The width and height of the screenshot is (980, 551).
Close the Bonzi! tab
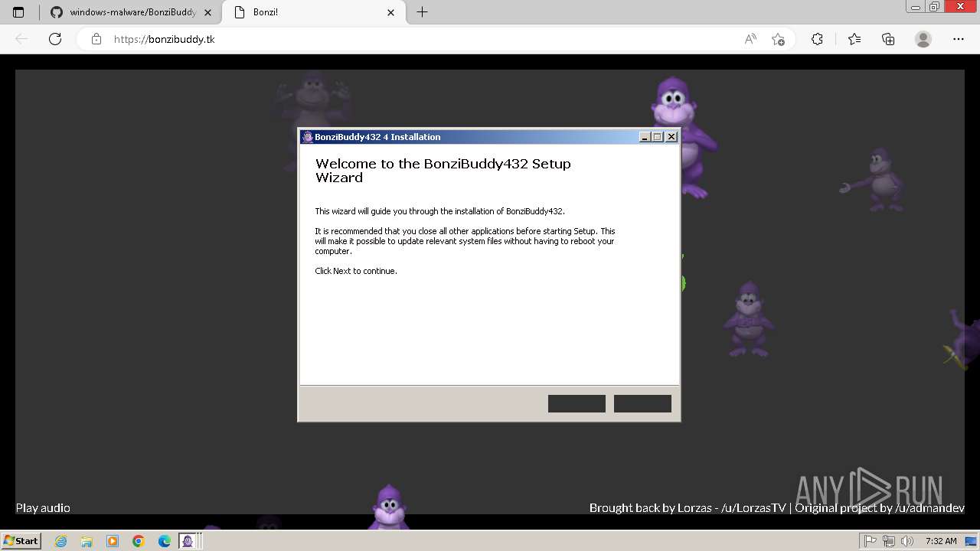[x=391, y=12]
